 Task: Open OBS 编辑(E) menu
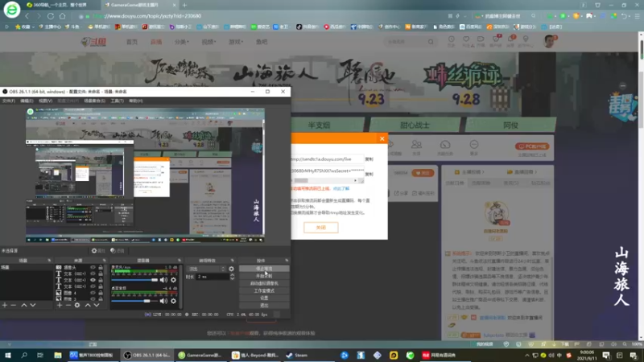tap(27, 101)
